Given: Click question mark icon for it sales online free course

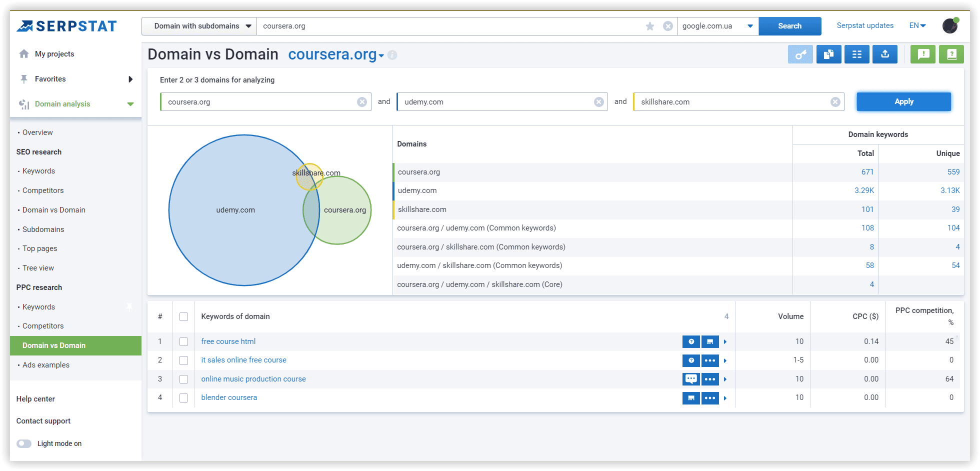Looking at the screenshot, I should click(691, 360).
